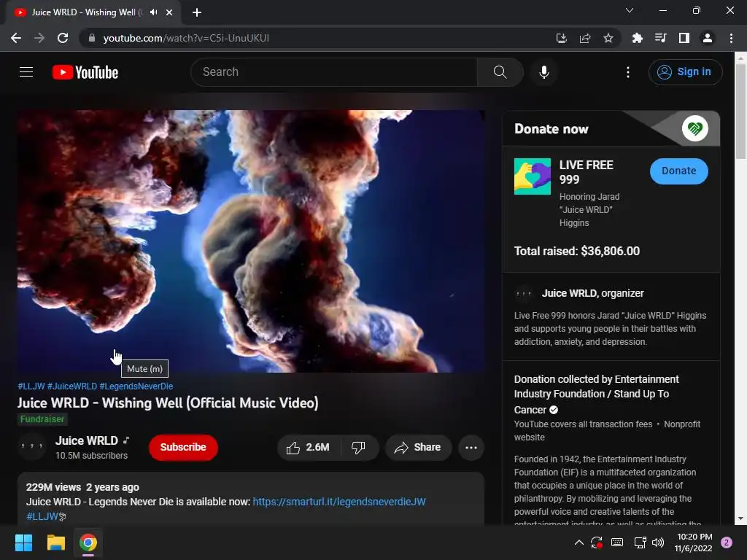747x560 pixels.
Task: Click the #LLJW hashtag in description
Action: click(x=42, y=516)
